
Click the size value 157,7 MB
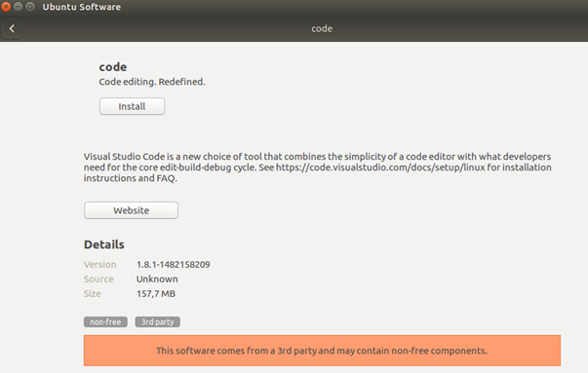(x=156, y=293)
